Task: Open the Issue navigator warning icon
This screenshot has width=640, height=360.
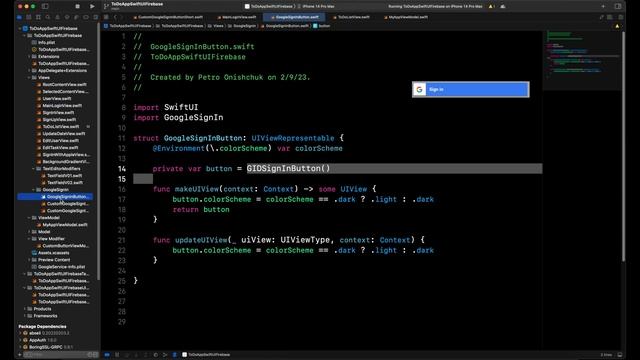Action: tap(57, 17)
